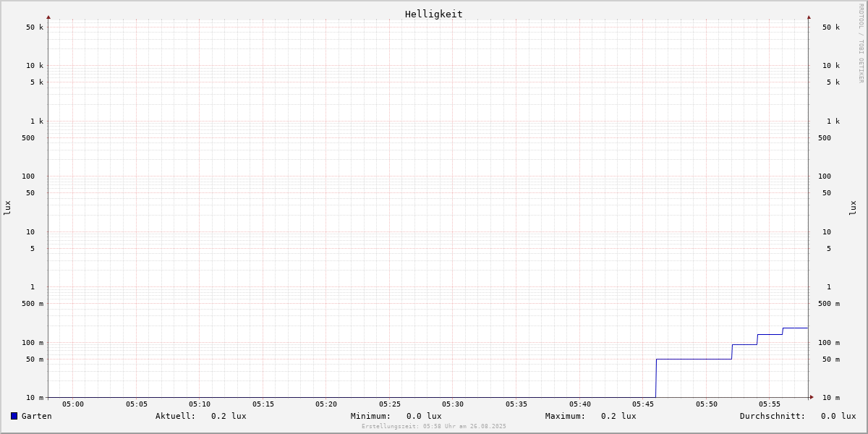Click the 05:35 time axis label
This screenshot has width=868, height=434.
click(x=516, y=404)
